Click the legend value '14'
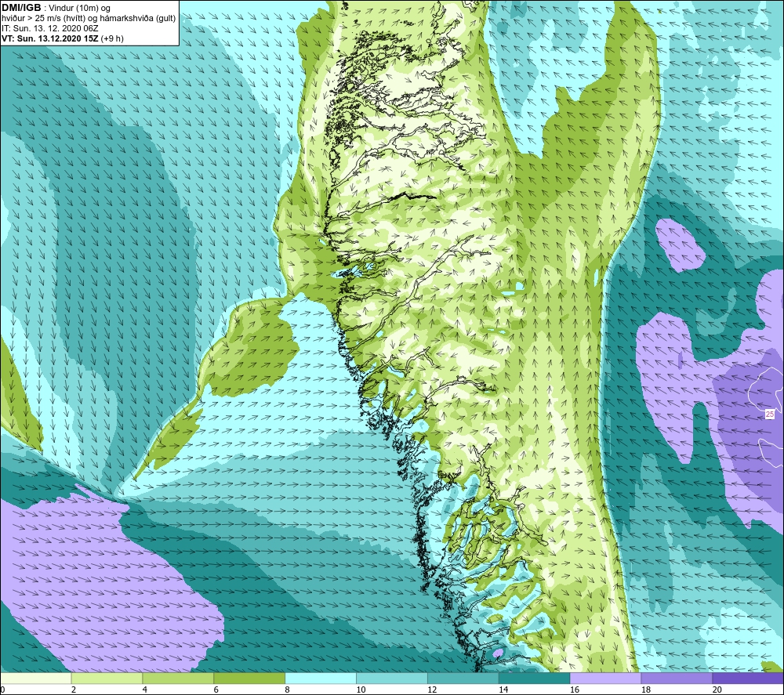Viewport: 784px width, 695px height. (503, 690)
